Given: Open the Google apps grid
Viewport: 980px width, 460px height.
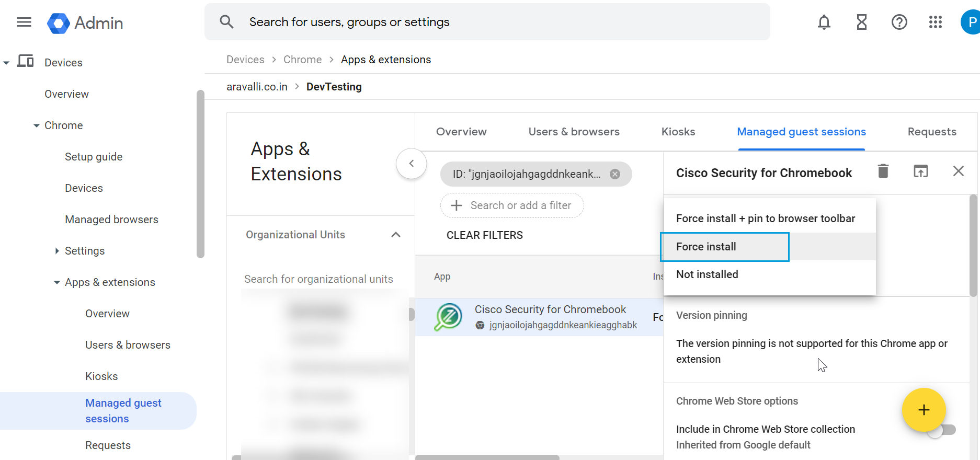Looking at the screenshot, I should tap(936, 22).
